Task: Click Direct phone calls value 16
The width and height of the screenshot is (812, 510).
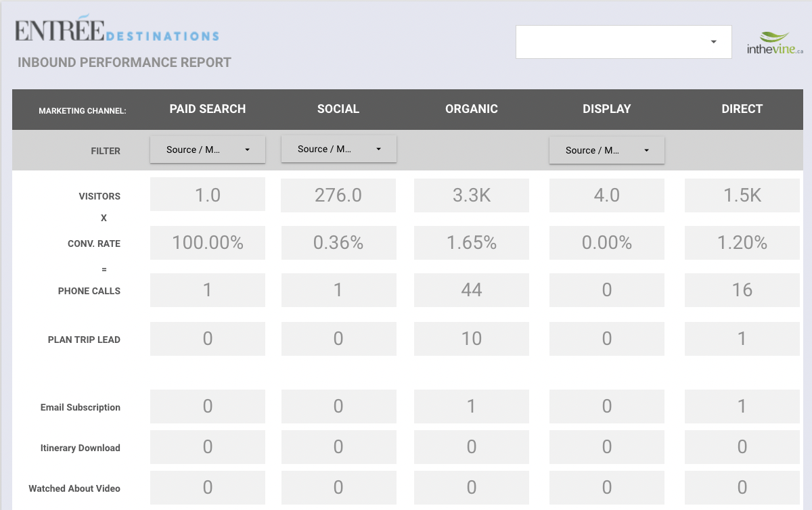Action: point(742,290)
